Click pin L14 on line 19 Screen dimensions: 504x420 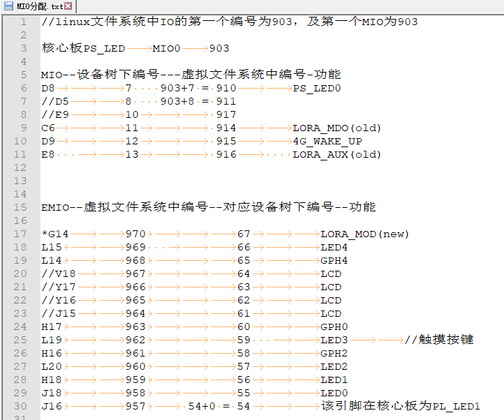(x=52, y=260)
